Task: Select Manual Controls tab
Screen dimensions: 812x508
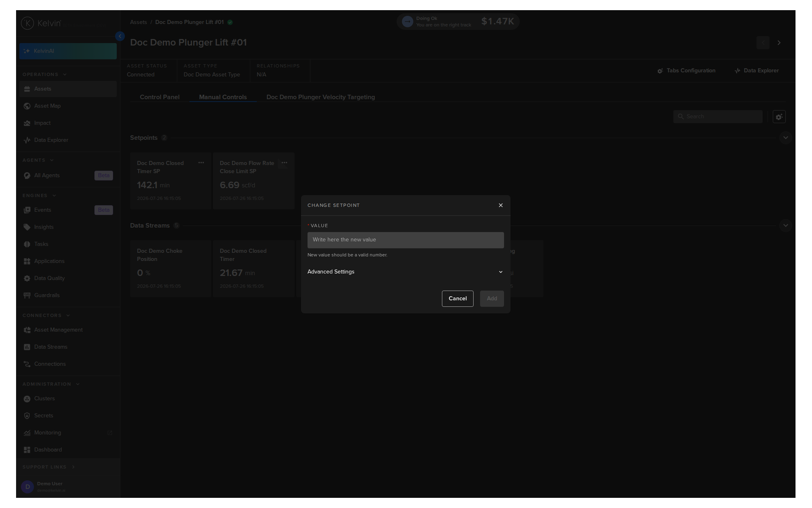Action: pos(223,97)
